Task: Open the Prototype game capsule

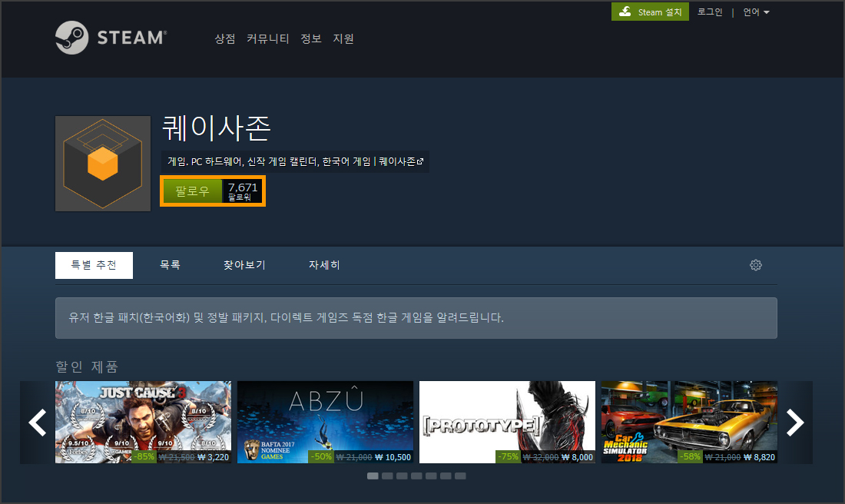Action: coord(507,422)
